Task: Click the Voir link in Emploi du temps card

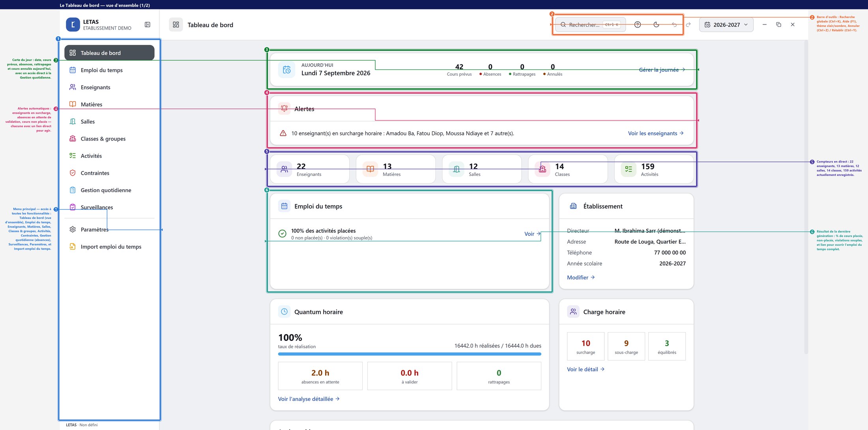Action: (x=533, y=234)
